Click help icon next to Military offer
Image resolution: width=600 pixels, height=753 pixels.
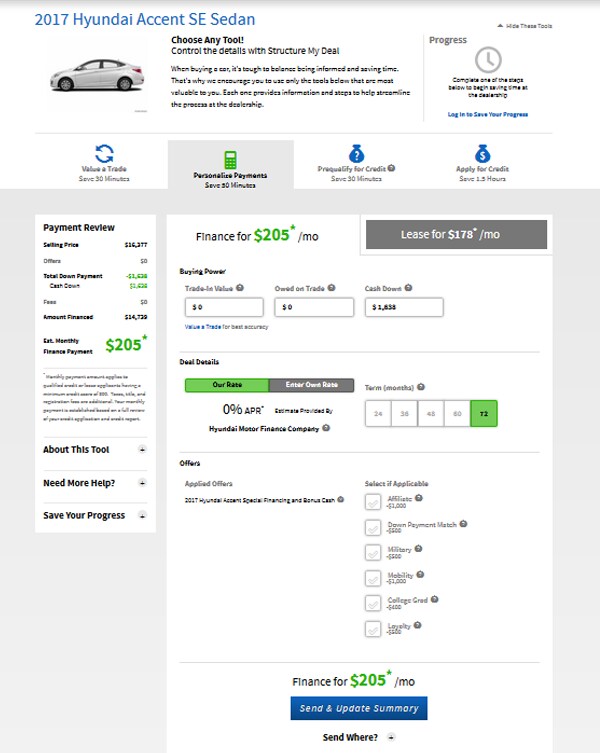(418, 548)
